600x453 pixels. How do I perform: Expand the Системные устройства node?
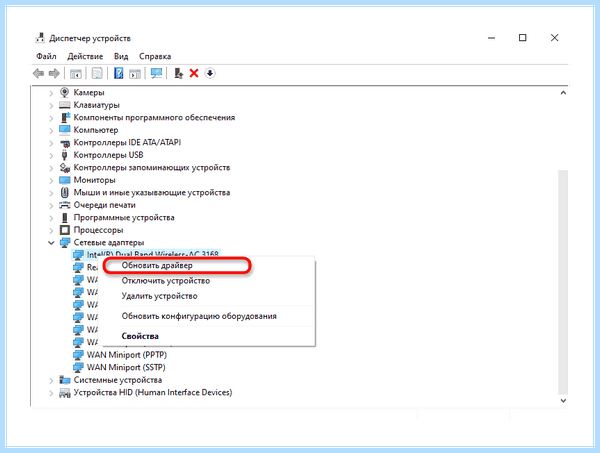pos(51,380)
